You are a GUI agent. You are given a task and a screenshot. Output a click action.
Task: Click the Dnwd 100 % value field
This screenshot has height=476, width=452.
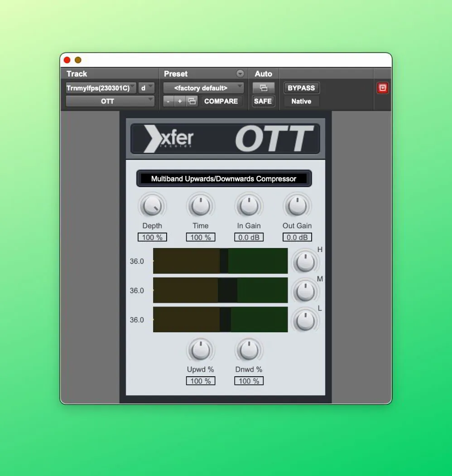click(249, 381)
